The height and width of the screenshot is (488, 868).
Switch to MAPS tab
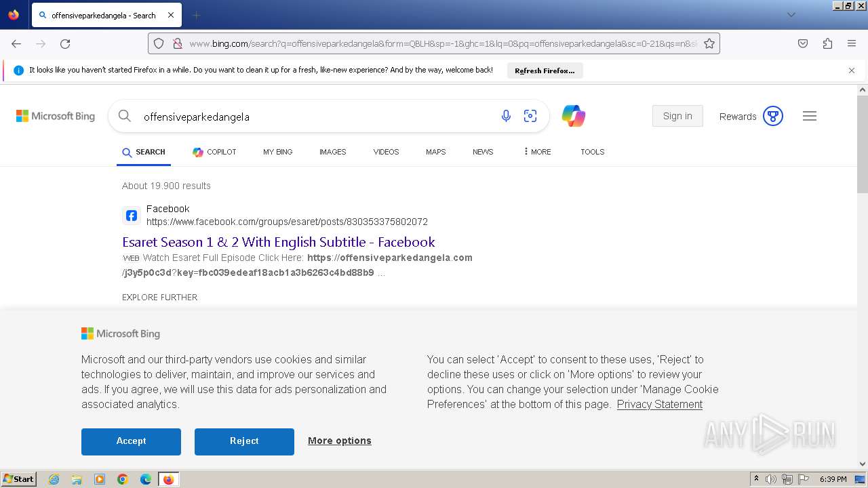(436, 152)
